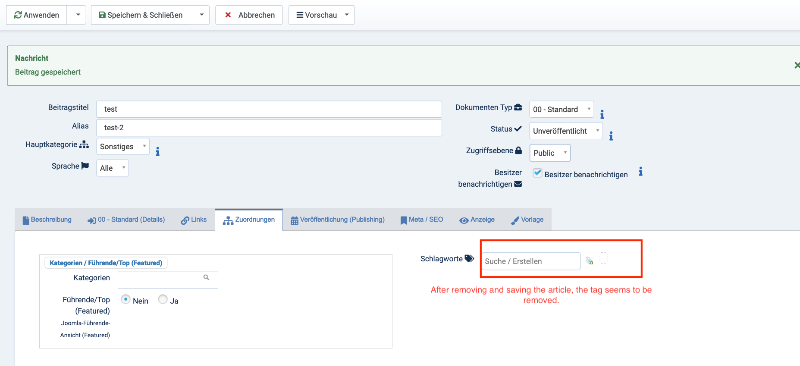This screenshot has height=366, width=800.
Task: Open the Status Unveröffentlicht dropdown
Action: coord(566,131)
